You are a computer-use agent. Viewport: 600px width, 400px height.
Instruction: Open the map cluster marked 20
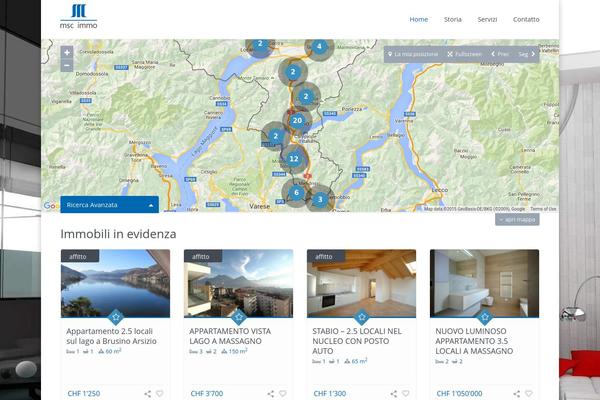click(297, 121)
